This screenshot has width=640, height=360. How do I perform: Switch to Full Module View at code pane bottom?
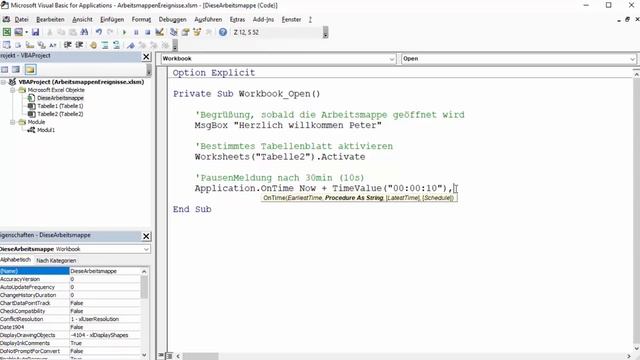(169, 356)
